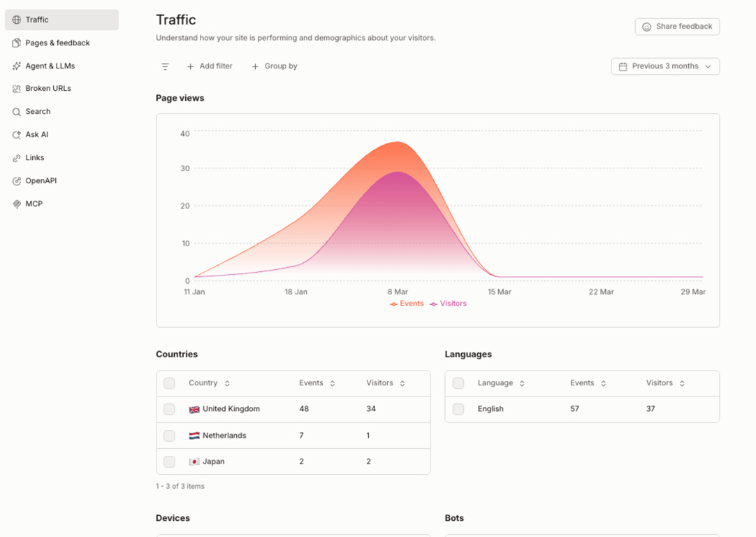
Task: Click the Netherlands flag icon
Action: pyautogui.click(x=194, y=436)
